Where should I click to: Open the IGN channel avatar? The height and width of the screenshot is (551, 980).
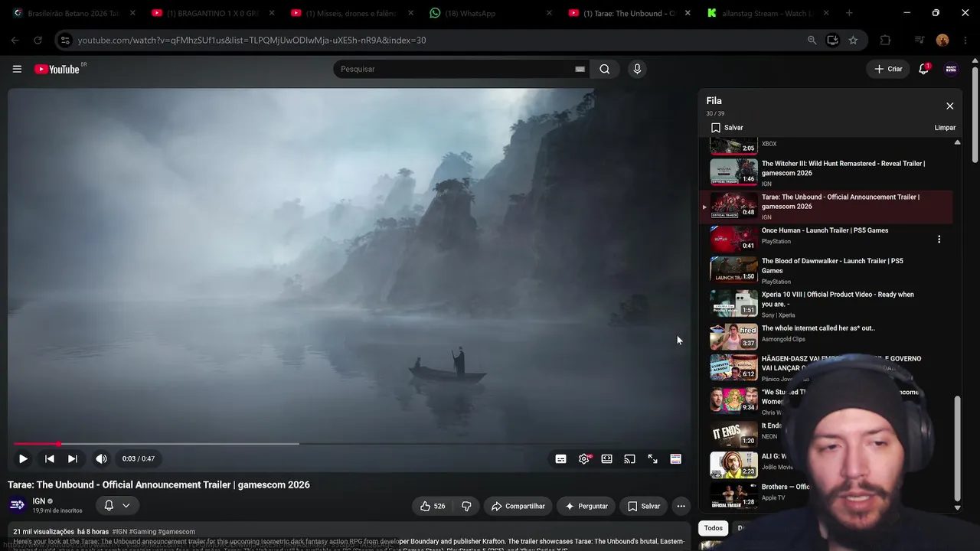coord(17,505)
